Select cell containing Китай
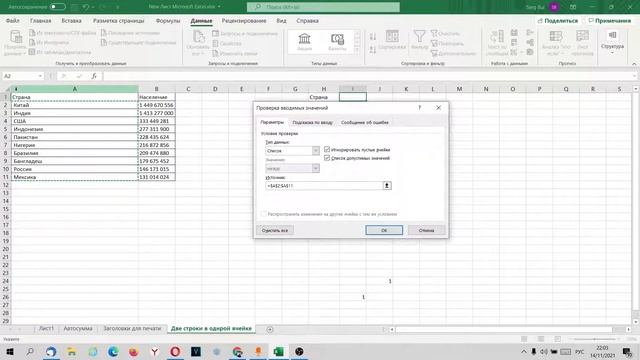 (x=75, y=105)
